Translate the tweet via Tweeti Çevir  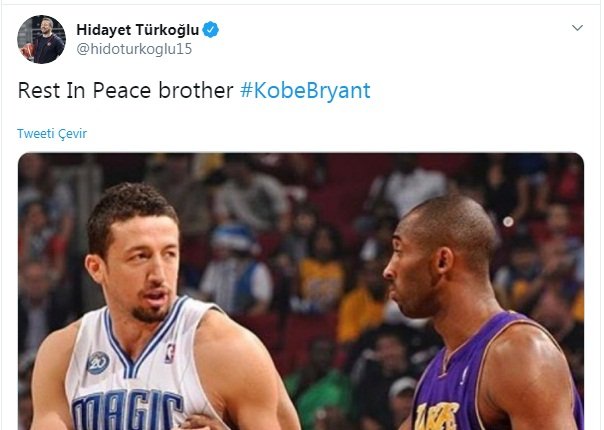point(52,134)
